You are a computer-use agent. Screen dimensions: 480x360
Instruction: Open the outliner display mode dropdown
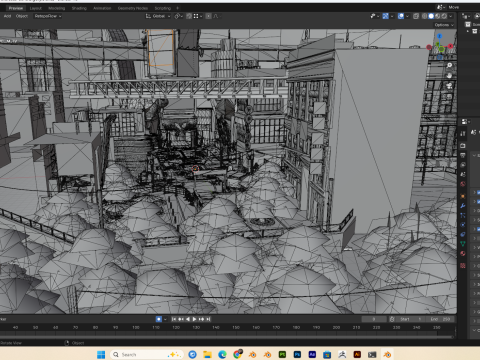tap(466, 16)
